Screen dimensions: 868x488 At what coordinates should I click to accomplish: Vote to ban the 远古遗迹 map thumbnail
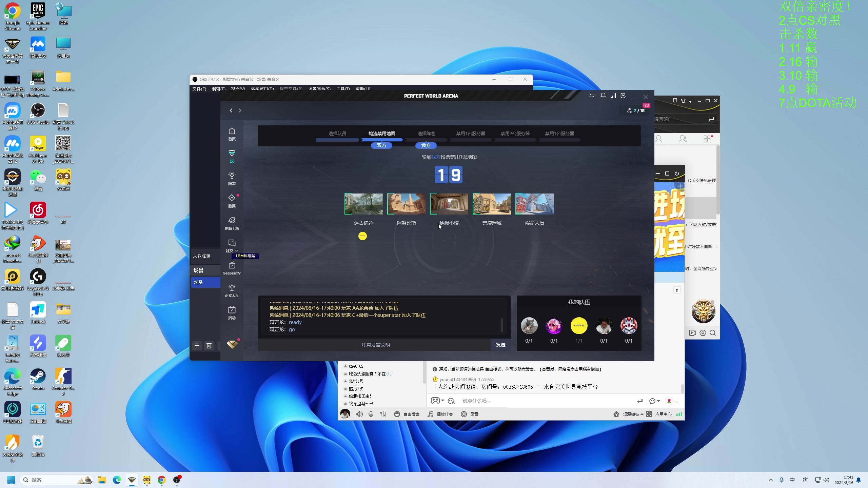pos(363,204)
